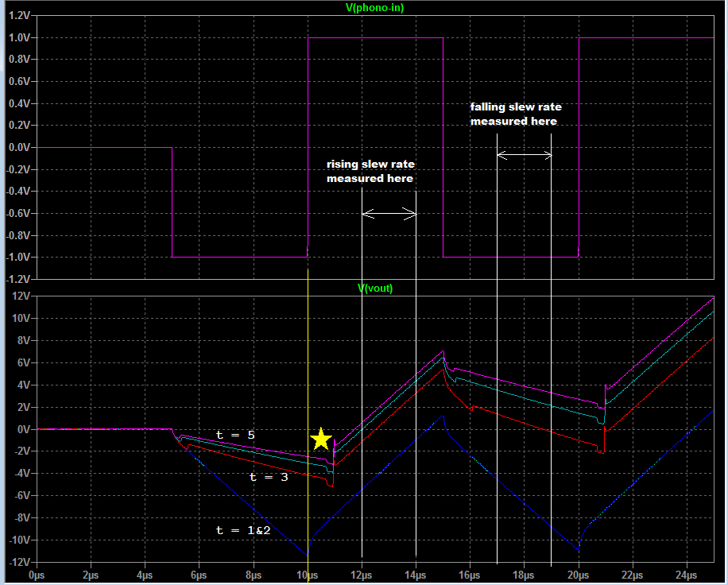Screen dimensions: 728x585
Task: Click the -2V label on lower pane axis
Action: (22, 451)
